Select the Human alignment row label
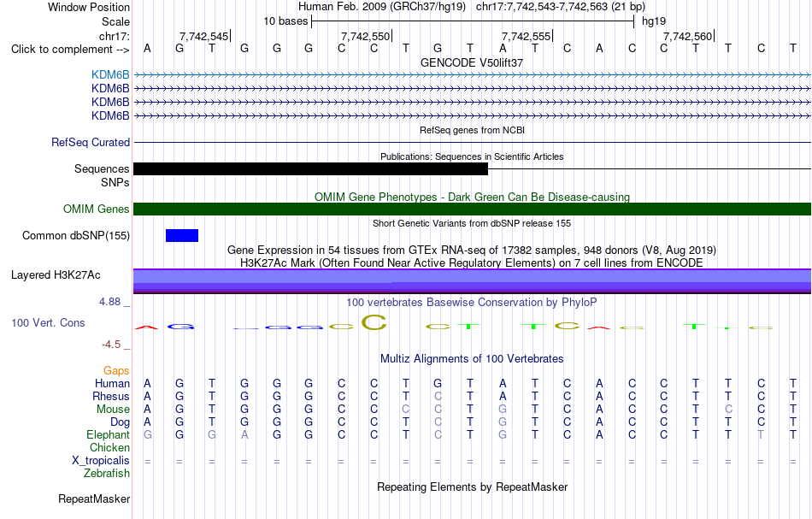The image size is (812, 519). (112, 383)
